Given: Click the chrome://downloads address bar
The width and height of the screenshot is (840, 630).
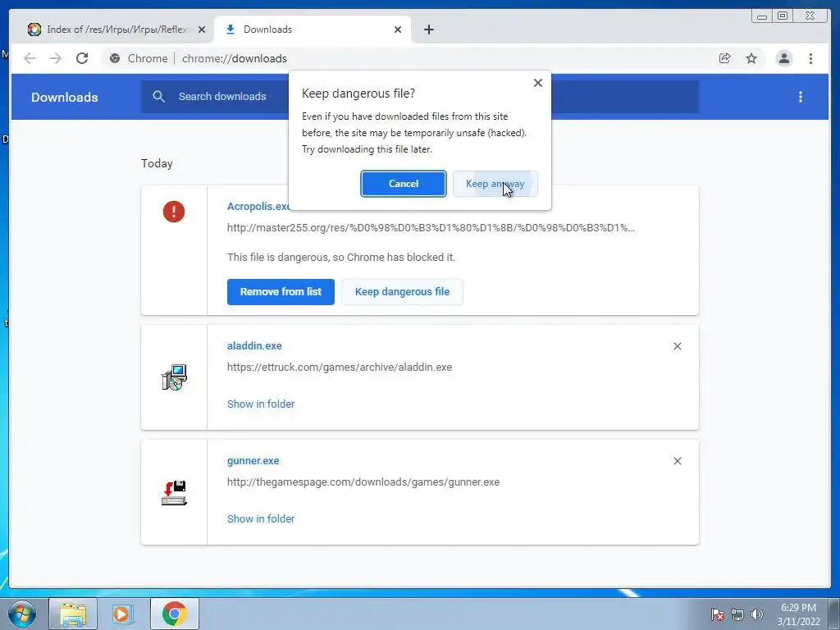Looking at the screenshot, I should click(x=234, y=58).
